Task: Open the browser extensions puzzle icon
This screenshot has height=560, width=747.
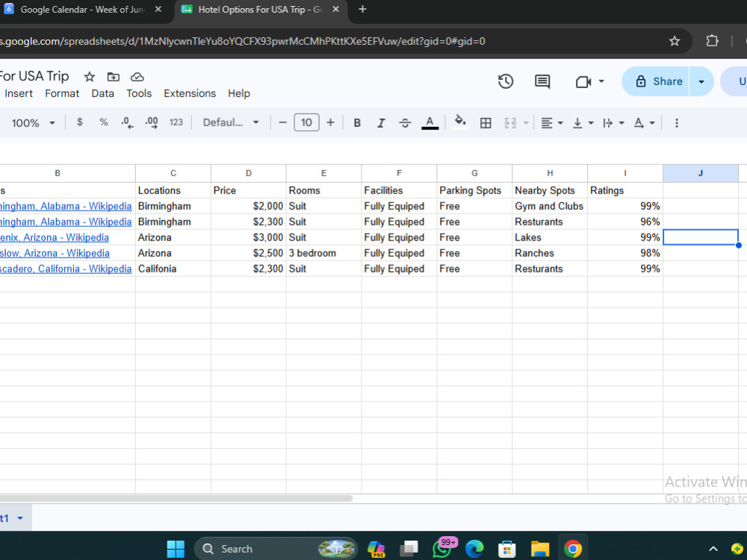Action: tap(712, 41)
